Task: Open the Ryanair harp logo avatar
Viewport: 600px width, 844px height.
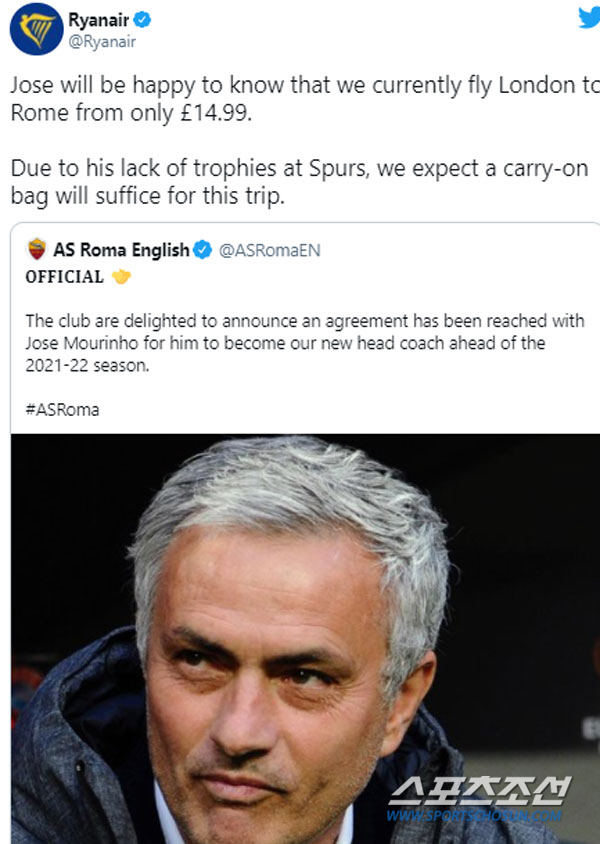Action: click(x=37, y=29)
